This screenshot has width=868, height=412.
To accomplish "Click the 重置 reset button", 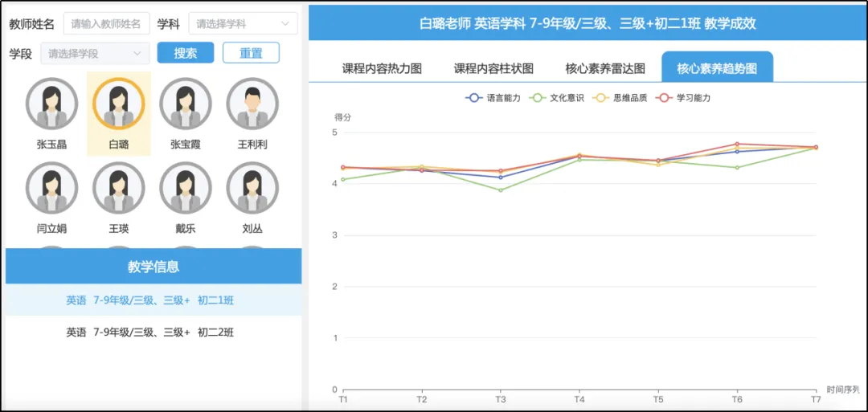I will coord(251,53).
